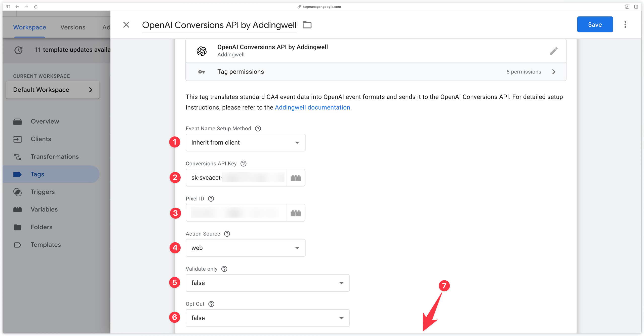Click the Overview sidebar icon
Image resolution: width=644 pixels, height=336 pixels.
pos(17,122)
